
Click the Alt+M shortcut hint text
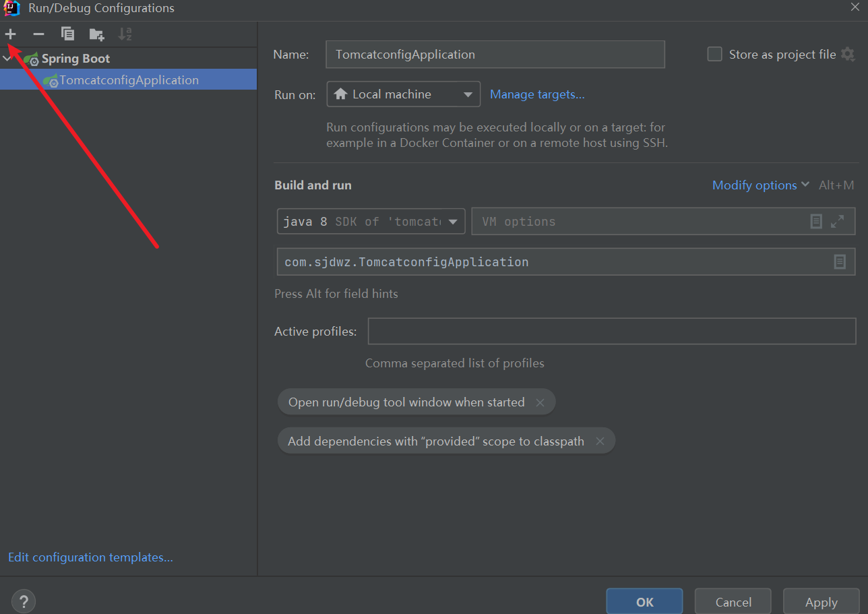pyautogui.click(x=836, y=185)
